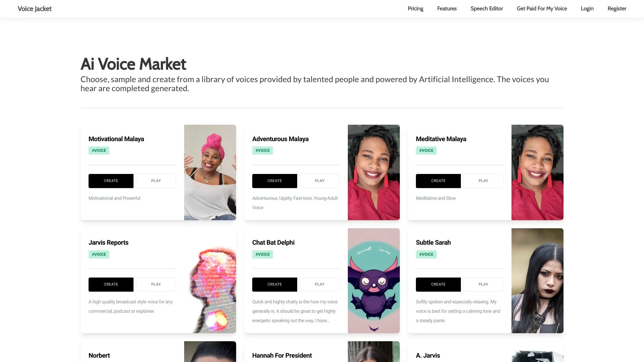The height and width of the screenshot is (362, 644).
Task: Play the Subtle Sarah voice sample
Action: [x=483, y=284]
